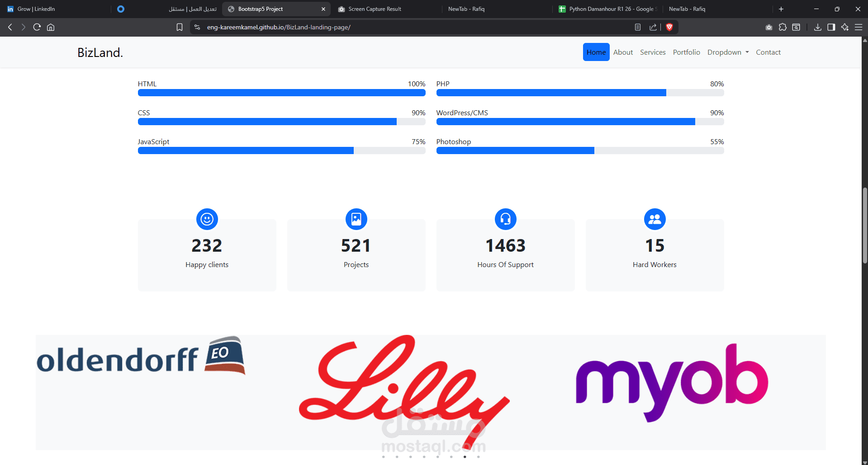Click the Hours Of Support headset icon

[x=506, y=219]
